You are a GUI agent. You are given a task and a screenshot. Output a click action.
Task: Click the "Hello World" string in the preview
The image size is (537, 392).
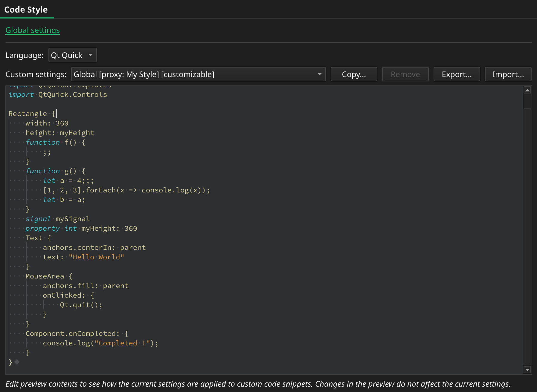tap(97, 257)
